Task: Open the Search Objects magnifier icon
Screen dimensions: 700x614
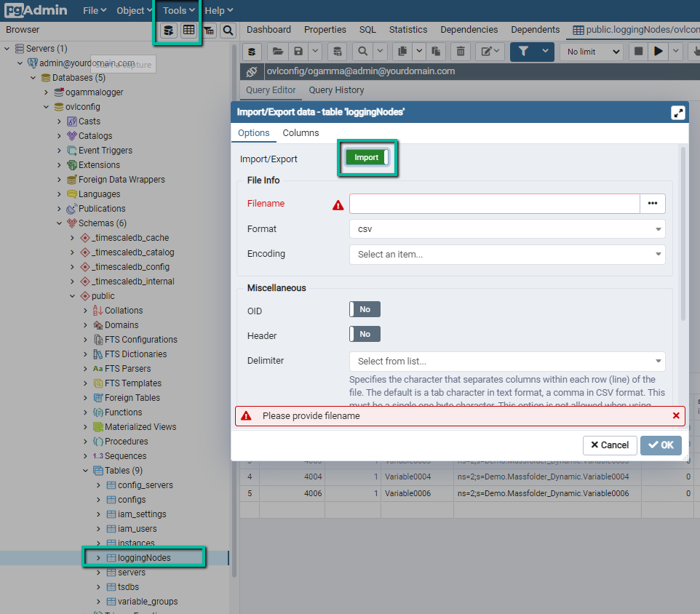Action: point(228,31)
